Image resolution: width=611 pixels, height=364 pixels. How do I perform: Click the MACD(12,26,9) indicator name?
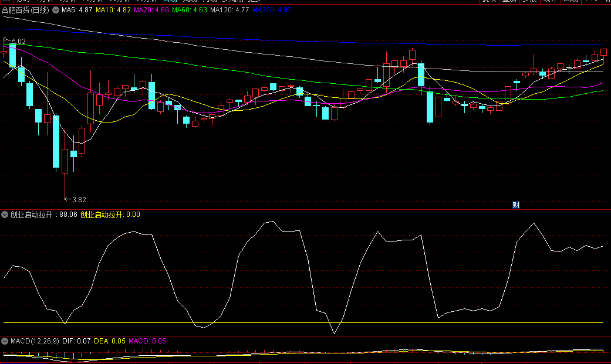click(x=35, y=341)
